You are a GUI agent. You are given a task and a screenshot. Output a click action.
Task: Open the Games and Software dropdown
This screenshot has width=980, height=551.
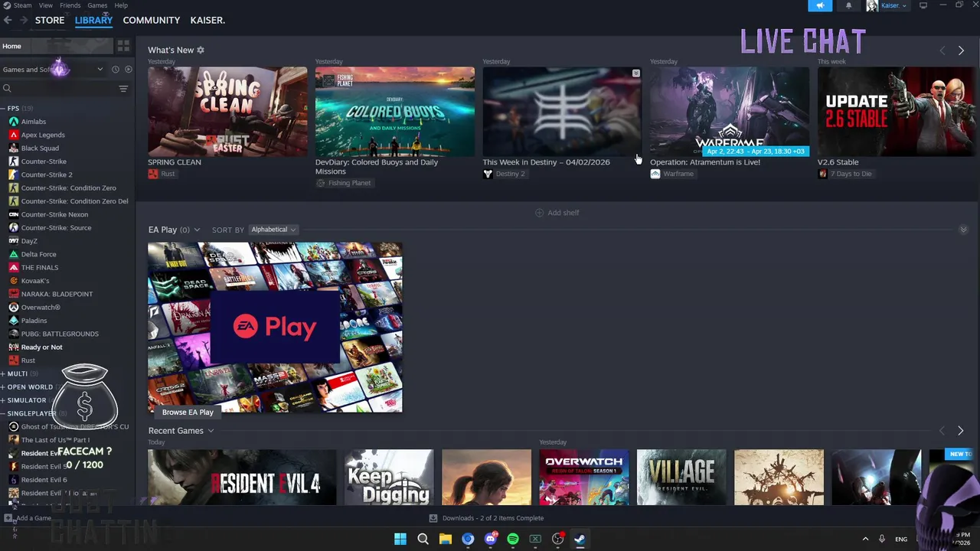pyautogui.click(x=54, y=70)
